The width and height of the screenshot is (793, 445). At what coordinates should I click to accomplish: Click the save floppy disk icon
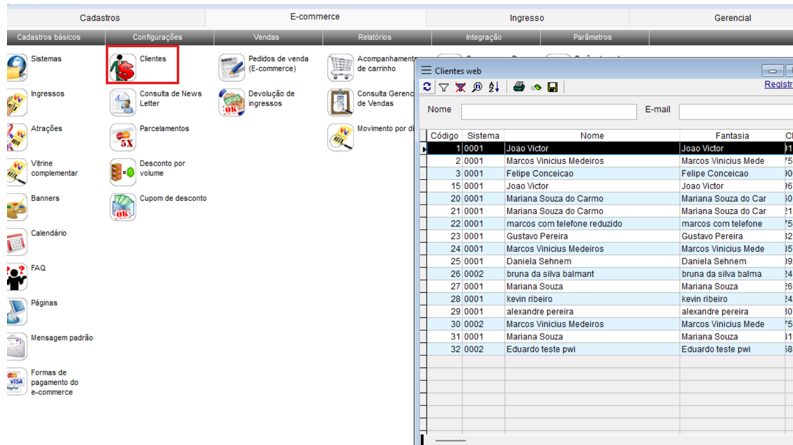(x=552, y=88)
